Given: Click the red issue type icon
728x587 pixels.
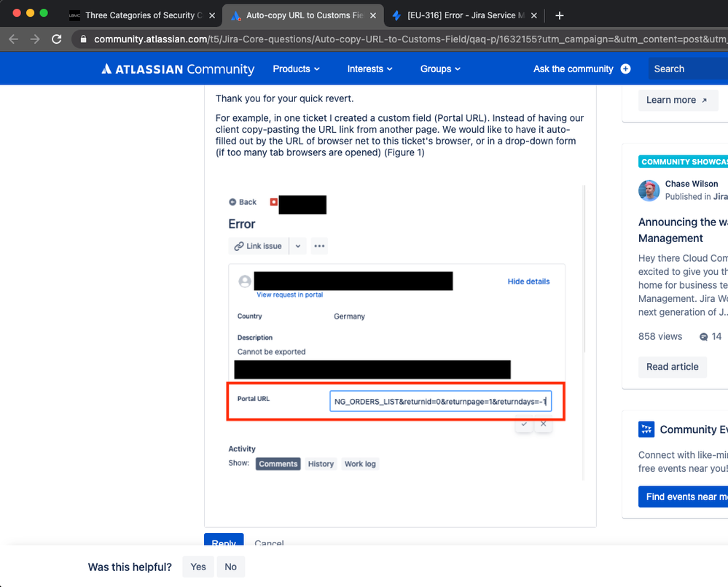Looking at the screenshot, I should click(273, 201).
